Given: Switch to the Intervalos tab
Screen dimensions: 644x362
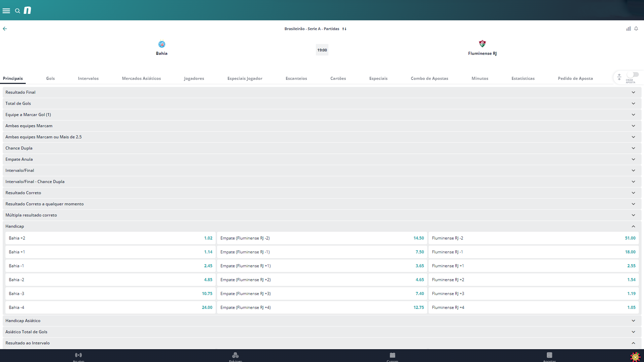Looking at the screenshot, I should coord(88,78).
